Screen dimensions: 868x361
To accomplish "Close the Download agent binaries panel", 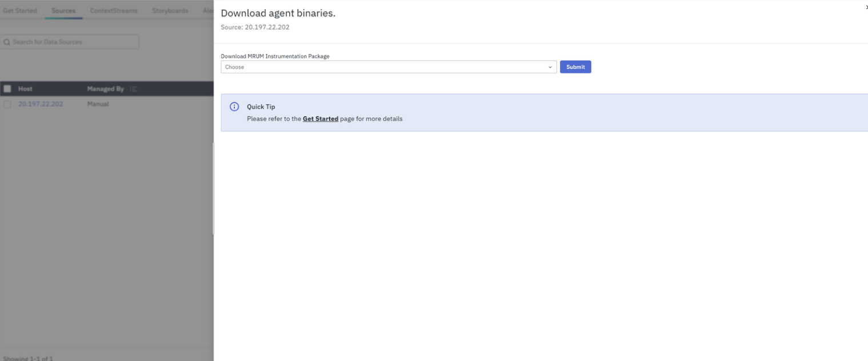I will click(866, 7).
